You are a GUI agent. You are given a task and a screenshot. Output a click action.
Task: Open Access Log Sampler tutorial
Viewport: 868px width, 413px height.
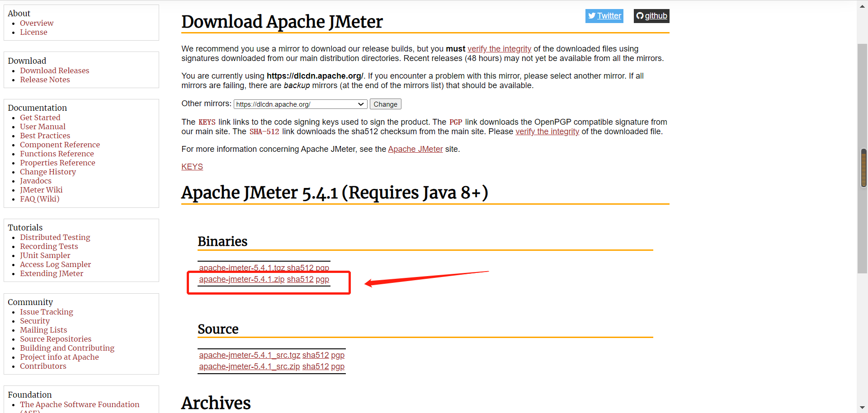[x=55, y=264]
